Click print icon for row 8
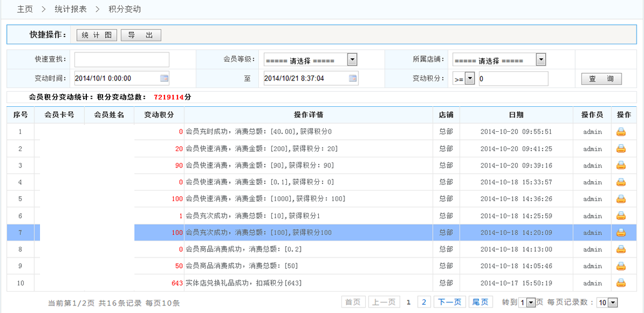644x313 pixels. pos(620,249)
